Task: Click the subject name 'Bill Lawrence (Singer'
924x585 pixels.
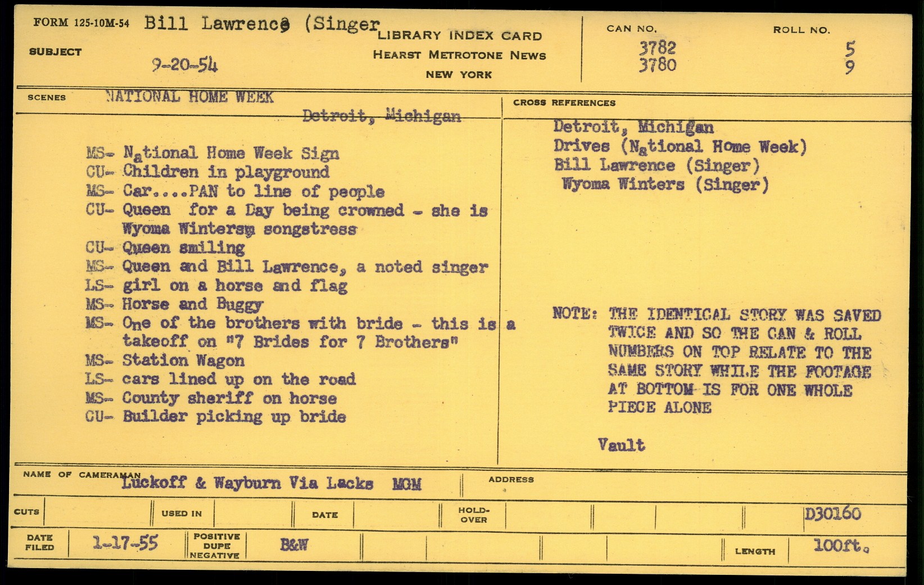Action: pos(261,24)
